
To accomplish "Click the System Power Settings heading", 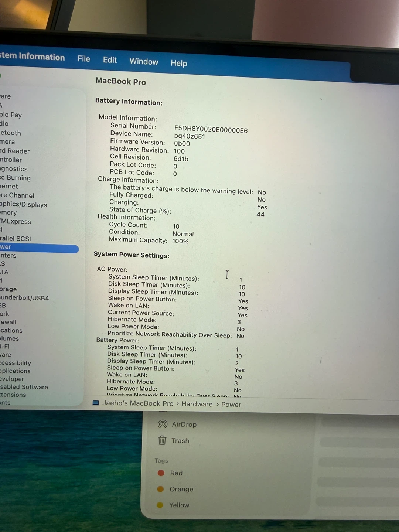I will (131, 255).
